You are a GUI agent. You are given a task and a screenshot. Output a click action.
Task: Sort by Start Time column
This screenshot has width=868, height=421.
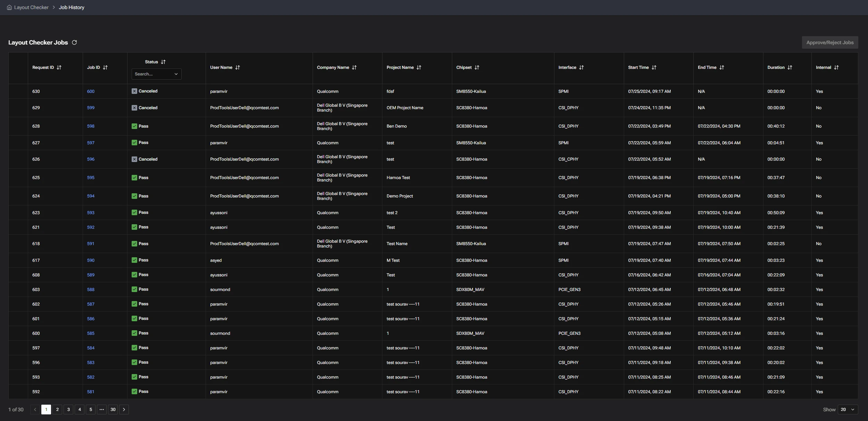point(654,67)
